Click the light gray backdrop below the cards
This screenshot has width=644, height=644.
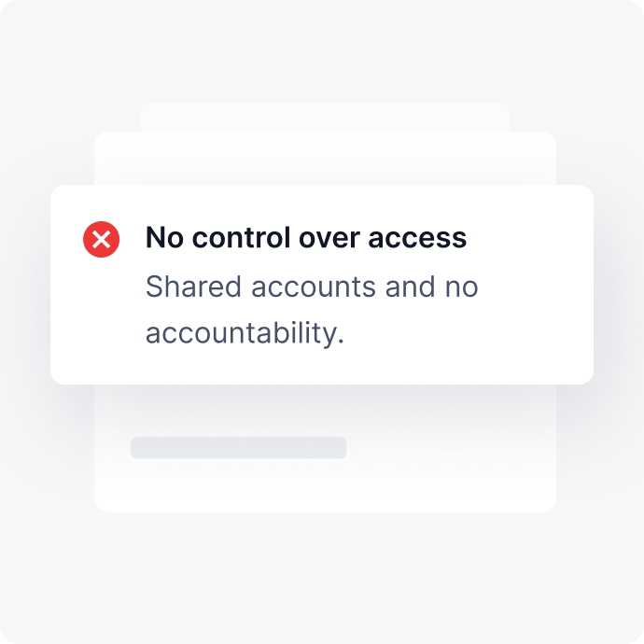pyautogui.click(x=322, y=575)
